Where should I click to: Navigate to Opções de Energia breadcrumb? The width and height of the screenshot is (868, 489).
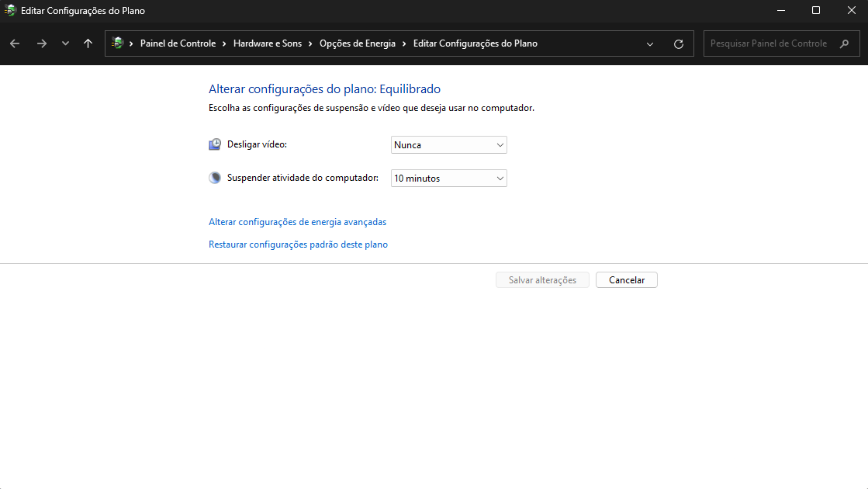(x=358, y=43)
